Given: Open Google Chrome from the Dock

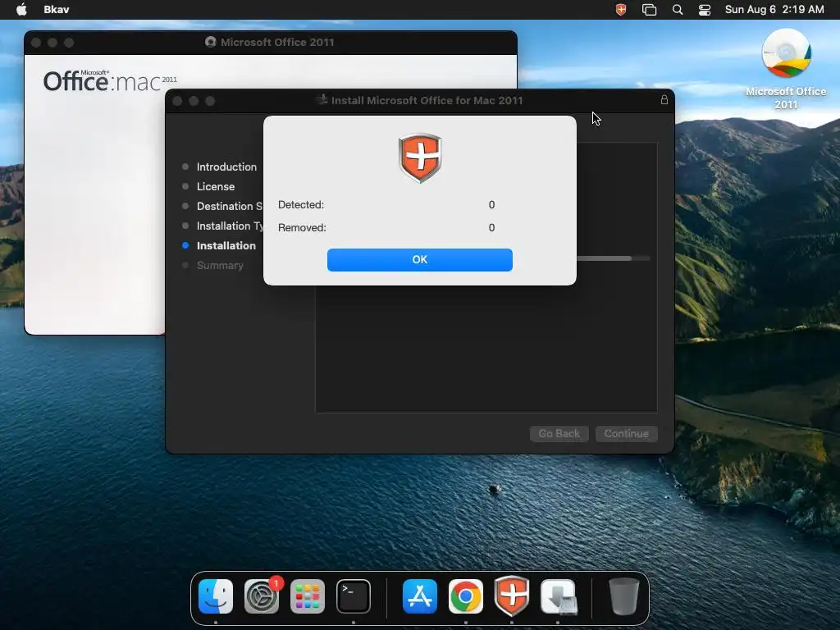Looking at the screenshot, I should click(466, 596).
